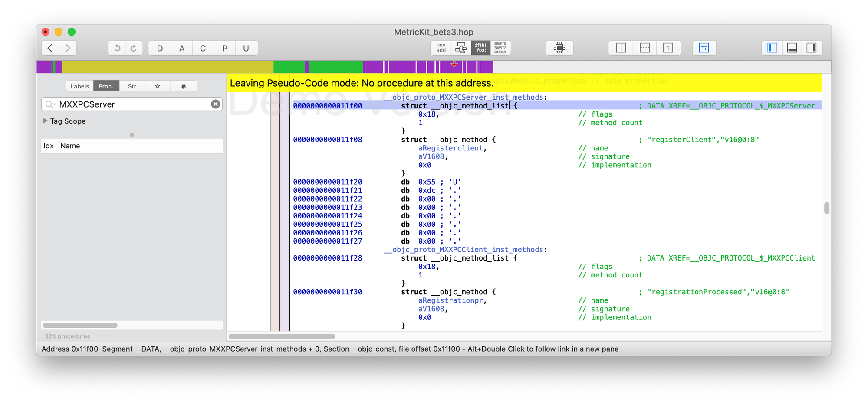Viewport: 868px width, 404px height.
Task: Split the view horizontally
Action: click(x=644, y=48)
